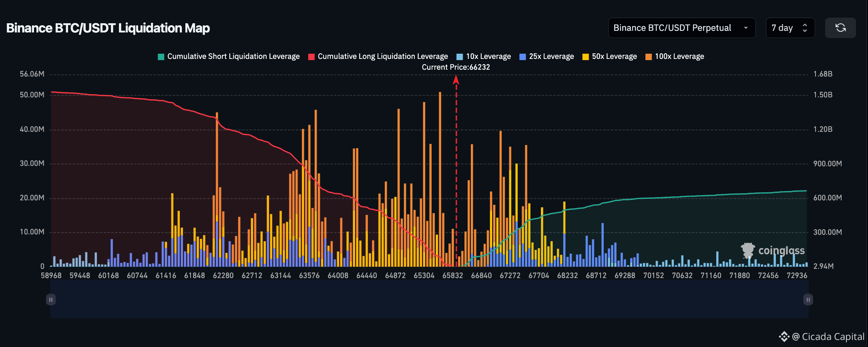Click the Current Price:66232 label
This screenshot has height=347, width=868.
tap(456, 67)
